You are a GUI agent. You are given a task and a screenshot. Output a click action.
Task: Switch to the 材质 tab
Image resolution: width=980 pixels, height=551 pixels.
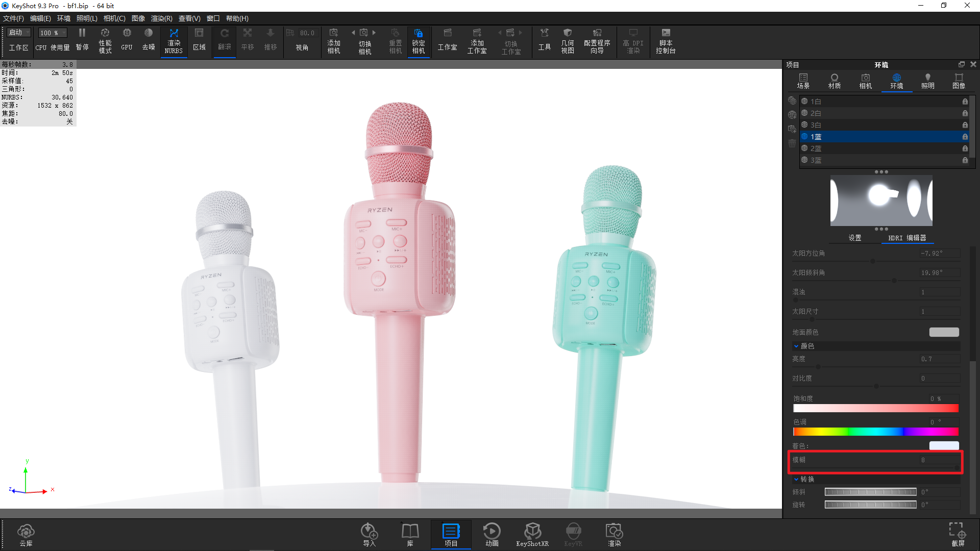(835, 81)
